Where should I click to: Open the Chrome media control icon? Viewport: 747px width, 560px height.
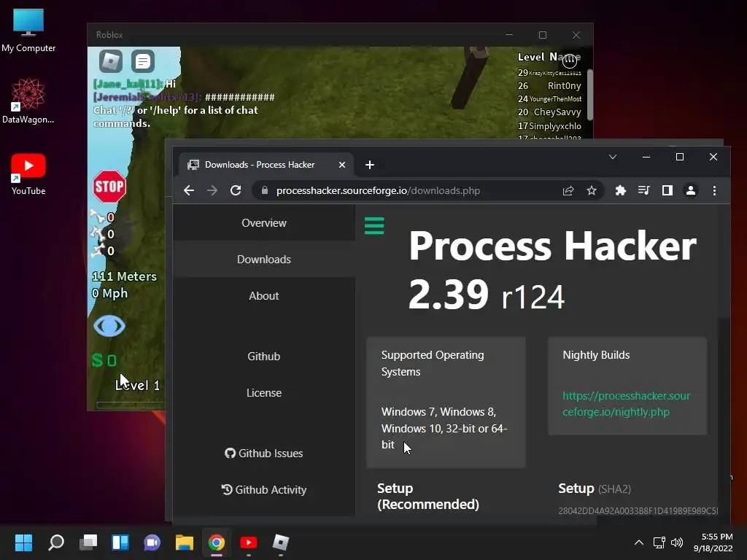(643, 190)
